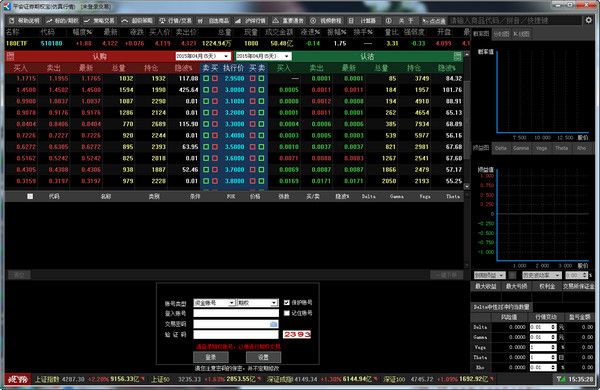
Task: Click the 点点通 toolbar item
Action: 434,21
